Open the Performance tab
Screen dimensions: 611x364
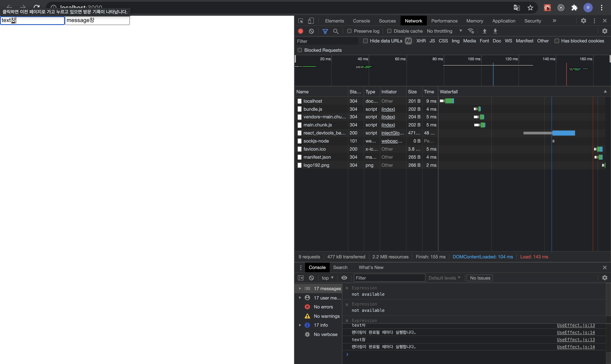tap(444, 21)
